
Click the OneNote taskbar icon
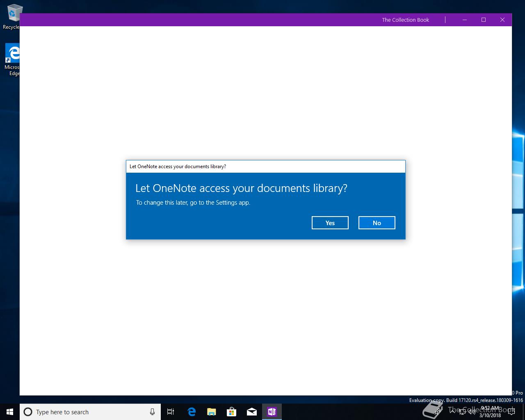click(272, 412)
